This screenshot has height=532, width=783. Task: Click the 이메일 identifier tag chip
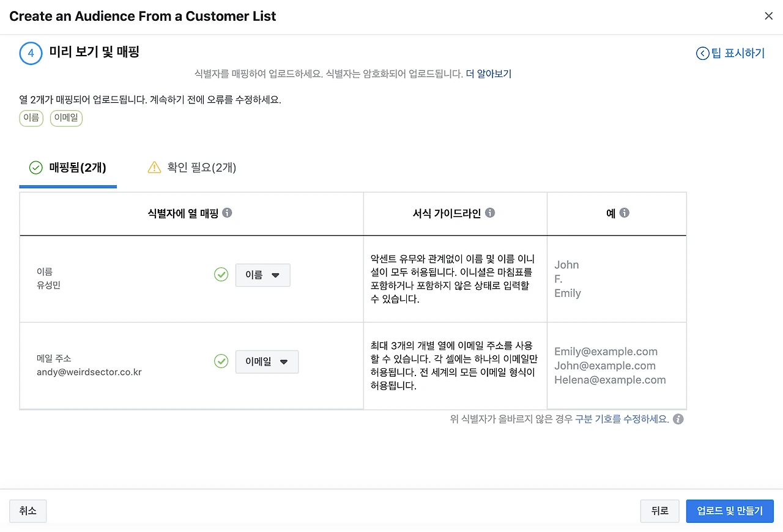coord(66,118)
